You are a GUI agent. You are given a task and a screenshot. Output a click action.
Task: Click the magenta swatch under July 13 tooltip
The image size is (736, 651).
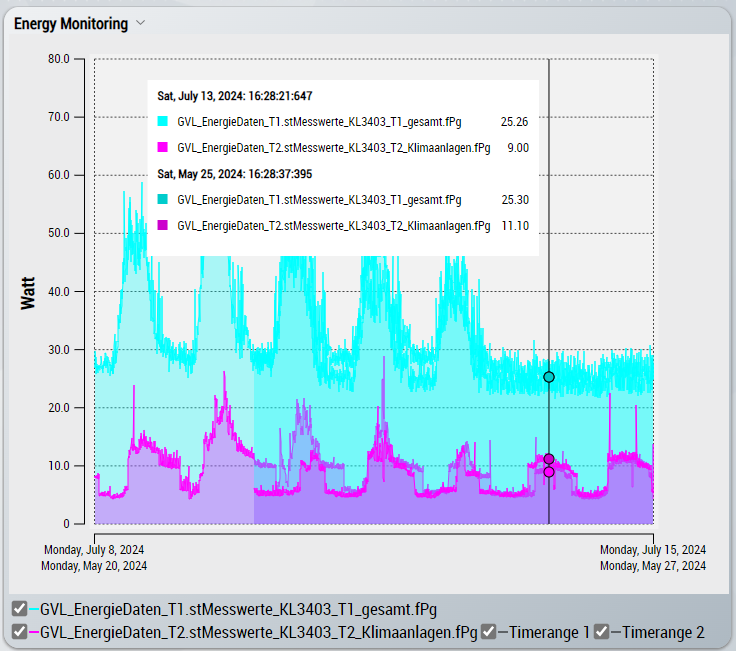pos(163,147)
